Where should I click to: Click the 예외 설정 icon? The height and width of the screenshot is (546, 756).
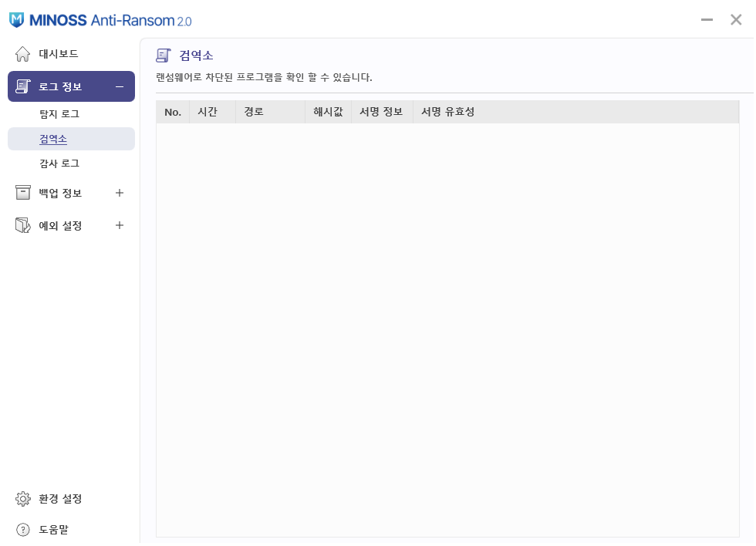pyautogui.click(x=22, y=225)
